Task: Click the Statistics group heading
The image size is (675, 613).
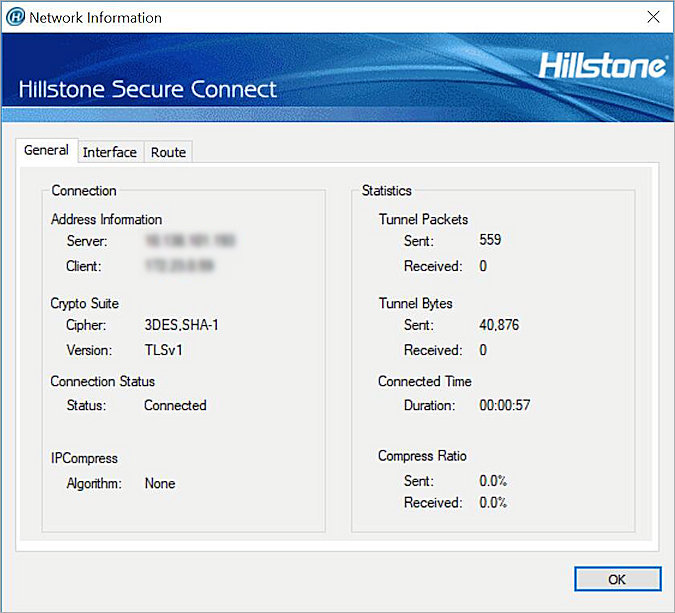Action: tap(386, 190)
